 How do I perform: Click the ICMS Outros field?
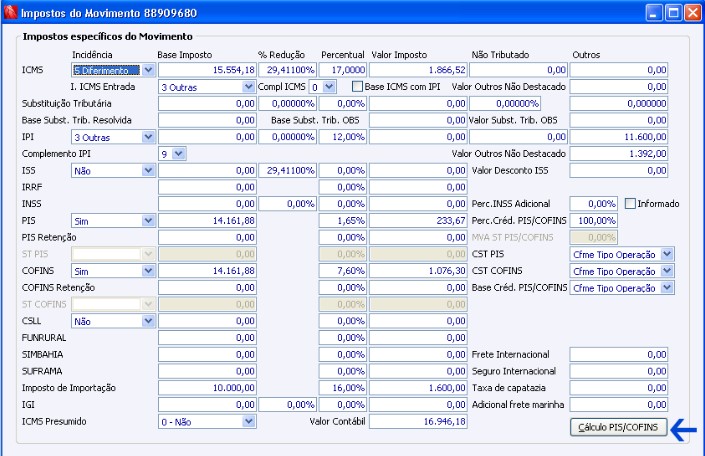(619, 70)
